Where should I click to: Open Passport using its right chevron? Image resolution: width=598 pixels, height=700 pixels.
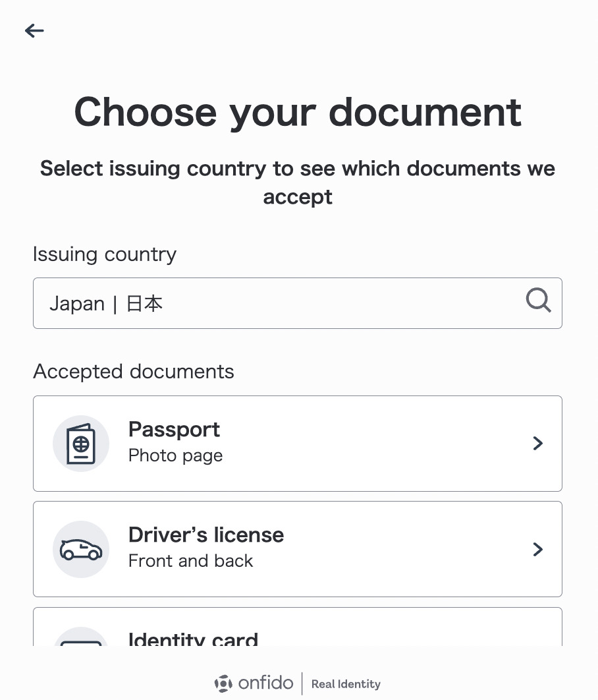pyautogui.click(x=537, y=444)
